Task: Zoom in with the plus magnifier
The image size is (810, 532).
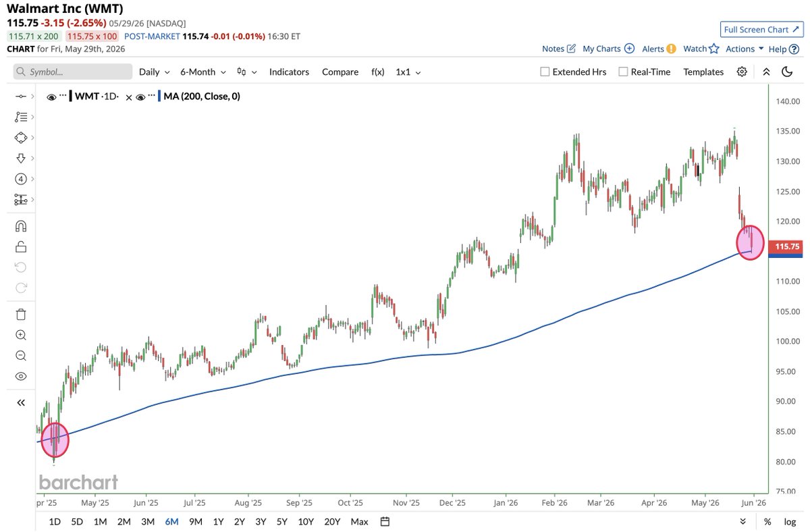Action: [20, 335]
